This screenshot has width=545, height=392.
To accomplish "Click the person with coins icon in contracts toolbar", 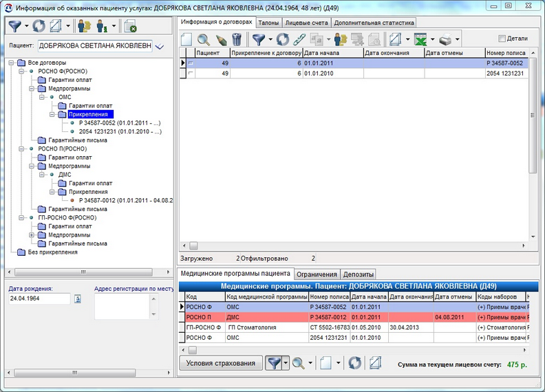I will click(340, 39).
